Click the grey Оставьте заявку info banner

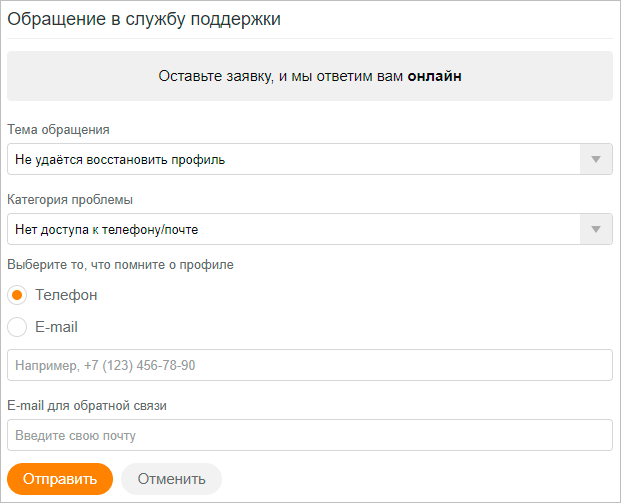(x=309, y=76)
